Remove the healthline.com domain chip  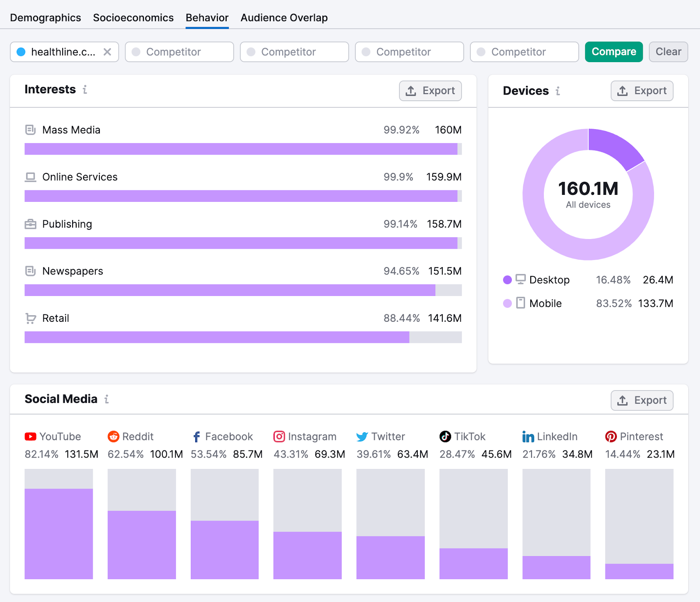click(108, 52)
